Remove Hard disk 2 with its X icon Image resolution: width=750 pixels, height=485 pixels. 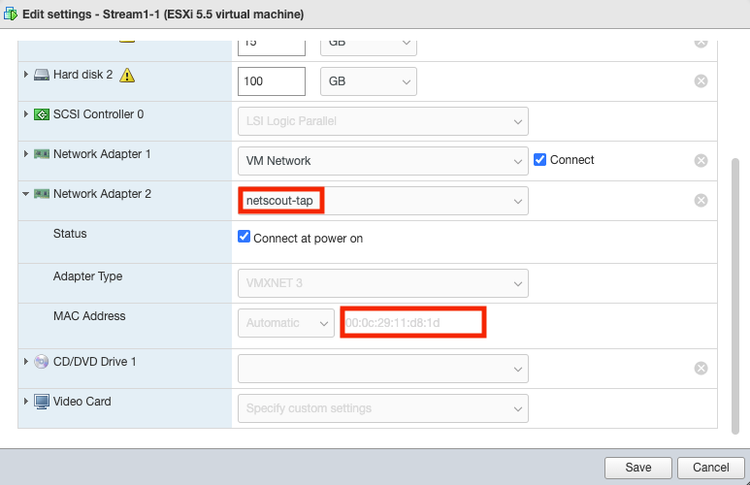(701, 81)
